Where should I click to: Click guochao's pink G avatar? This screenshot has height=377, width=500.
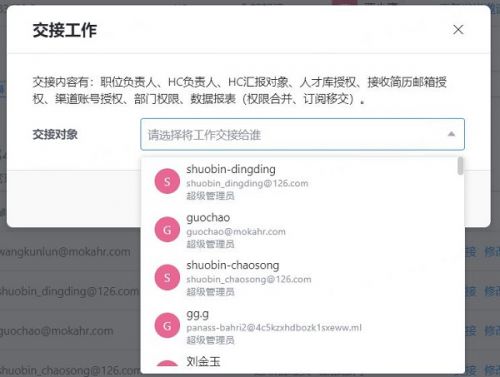coord(167,230)
